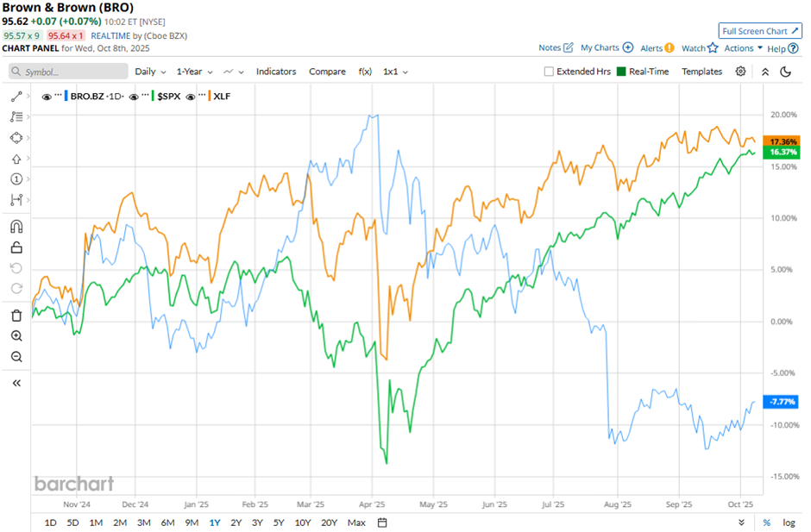Switch the scale to log mode

click(789, 523)
